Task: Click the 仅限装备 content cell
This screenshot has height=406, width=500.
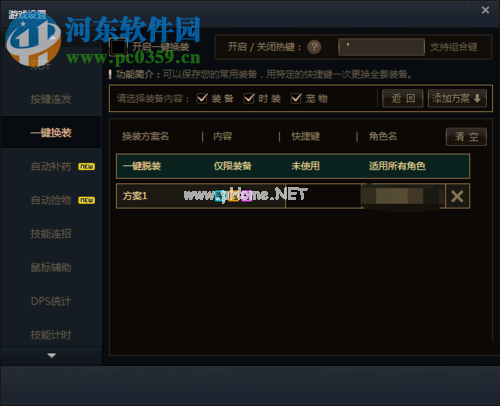Action: (x=233, y=166)
